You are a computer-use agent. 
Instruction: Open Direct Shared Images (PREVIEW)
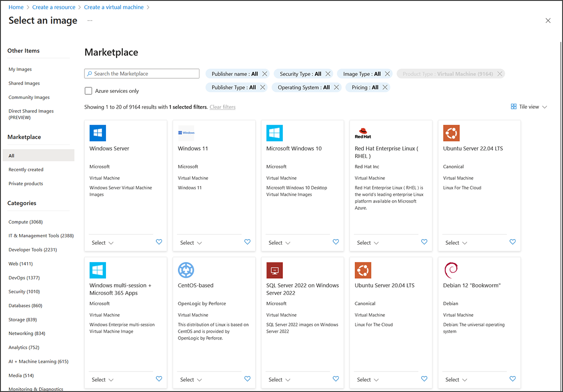pyautogui.click(x=31, y=114)
